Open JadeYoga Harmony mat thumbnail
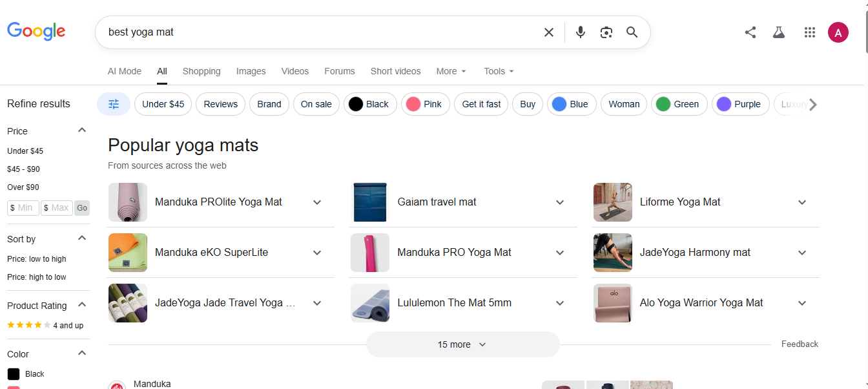This screenshot has height=389, width=868. pyautogui.click(x=613, y=253)
